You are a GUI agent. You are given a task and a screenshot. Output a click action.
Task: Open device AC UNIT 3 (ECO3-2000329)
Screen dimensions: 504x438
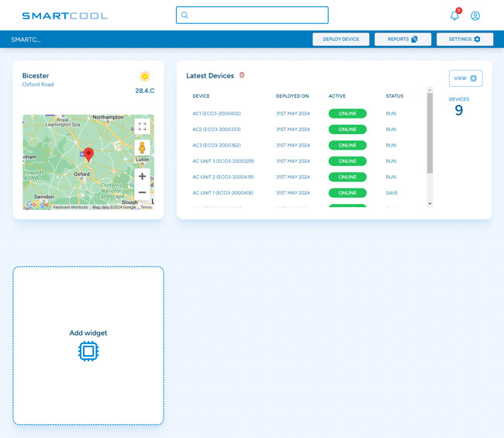[x=223, y=161]
